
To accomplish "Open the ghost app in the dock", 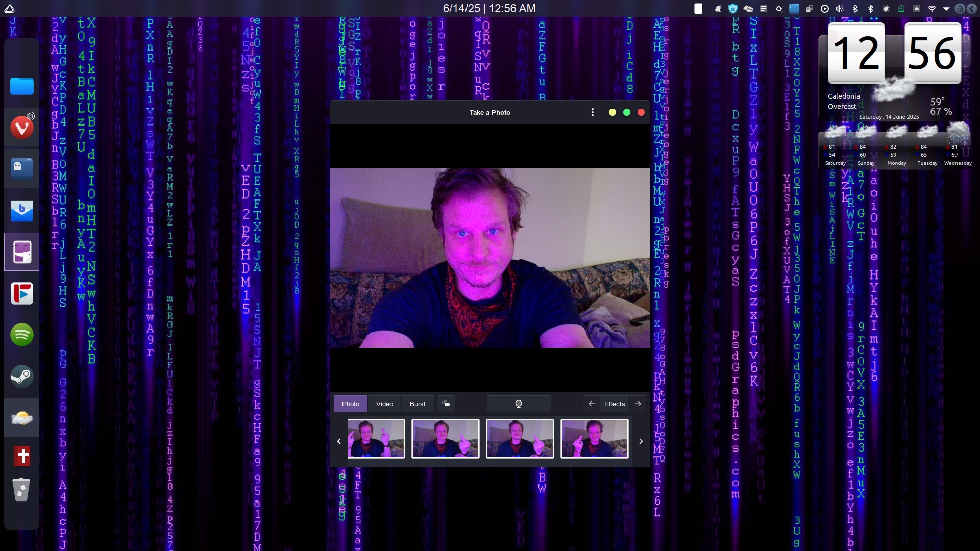I will (22, 169).
